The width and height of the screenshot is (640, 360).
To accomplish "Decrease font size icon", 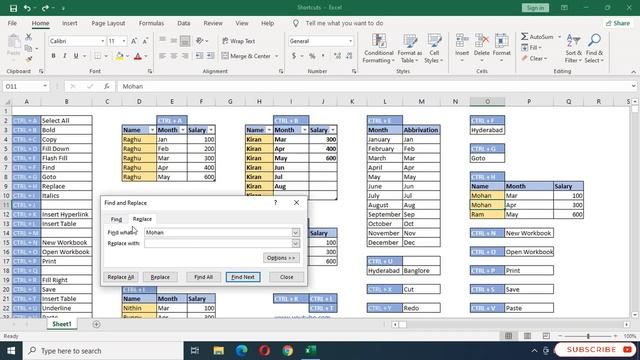I will tap(145, 41).
